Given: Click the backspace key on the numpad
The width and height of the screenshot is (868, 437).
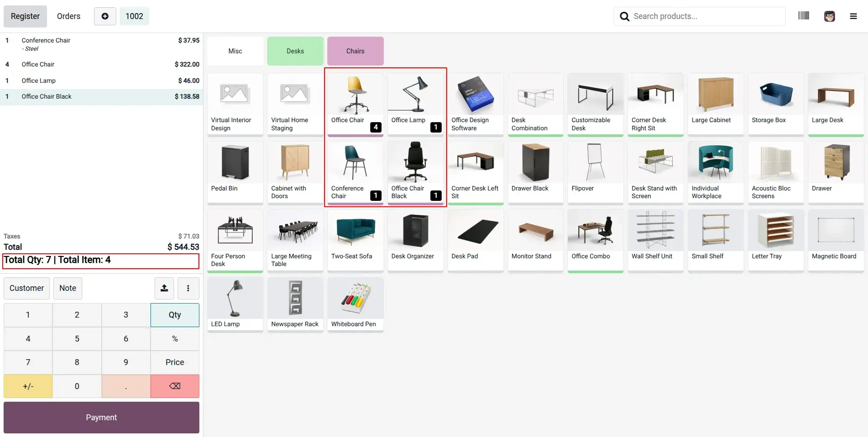Looking at the screenshot, I should click(175, 386).
